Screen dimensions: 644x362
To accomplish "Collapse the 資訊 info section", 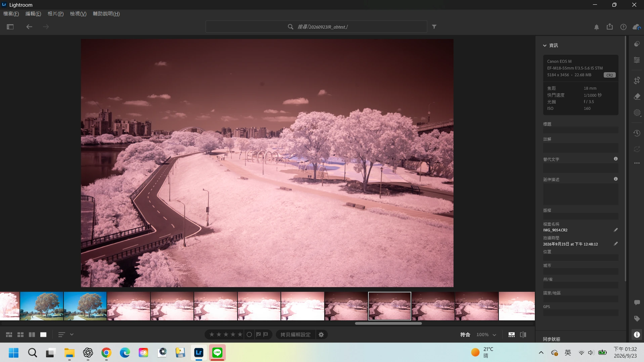I will pyautogui.click(x=550, y=45).
